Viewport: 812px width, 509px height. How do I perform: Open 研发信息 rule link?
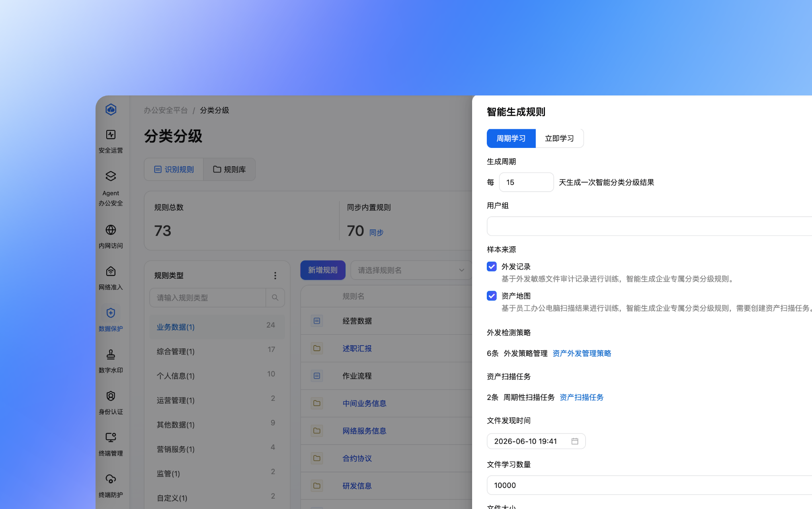357,486
